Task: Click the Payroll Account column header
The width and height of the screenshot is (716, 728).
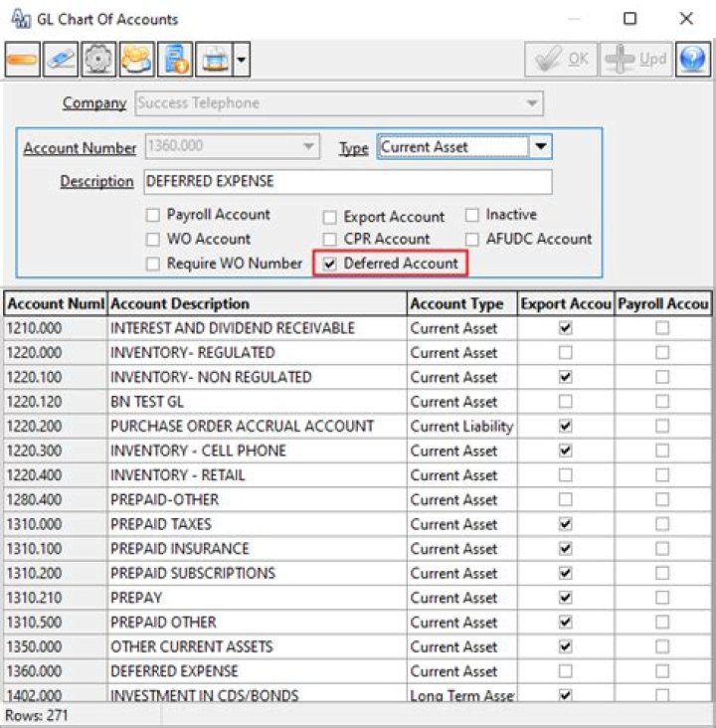Action: (663, 303)
